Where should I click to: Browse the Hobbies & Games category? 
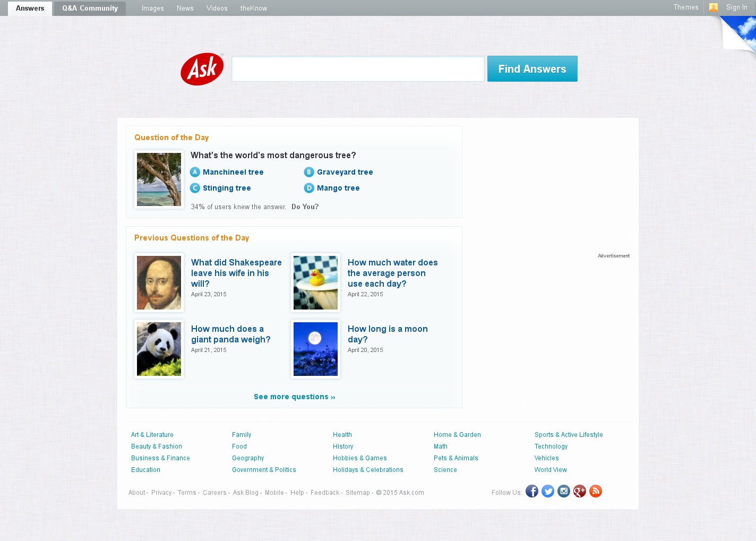coord(360,458)
